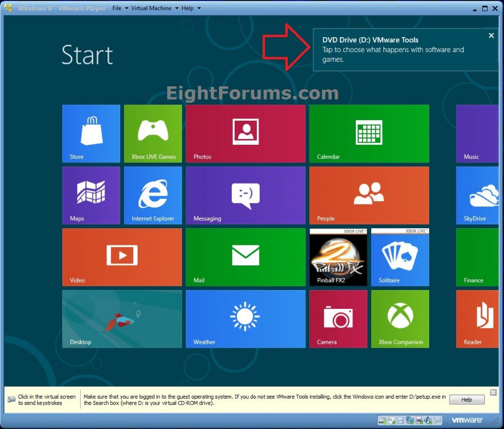This screenshot has height=429, width=504.
Task: Click the dropdown arrow after the Help menu
Action: [x=199, y=9]
